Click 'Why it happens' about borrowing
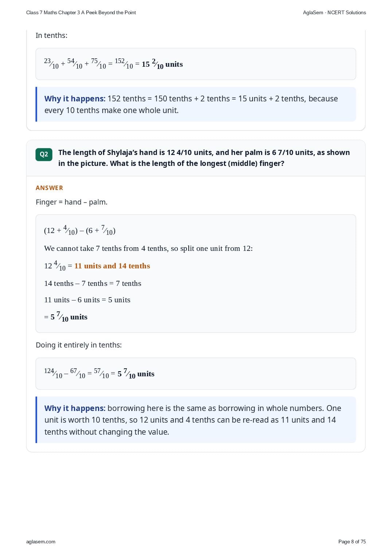The image size is (392, 555). point(75,408)
